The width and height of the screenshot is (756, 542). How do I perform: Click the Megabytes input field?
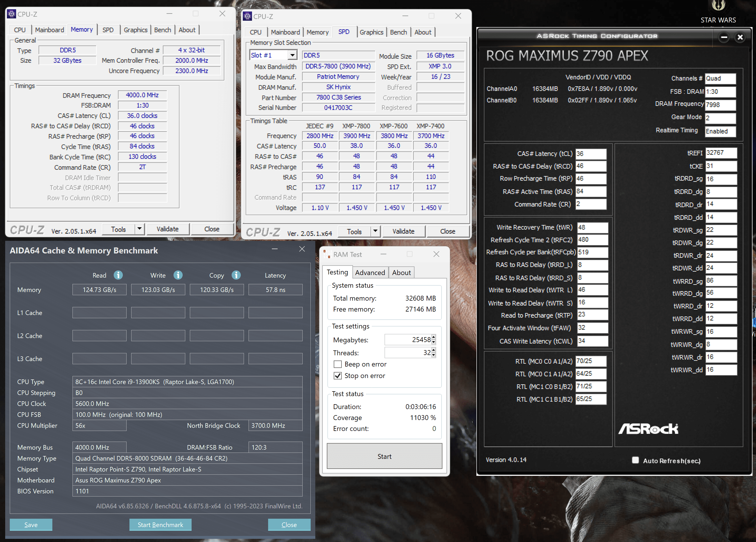coord(408,340)
